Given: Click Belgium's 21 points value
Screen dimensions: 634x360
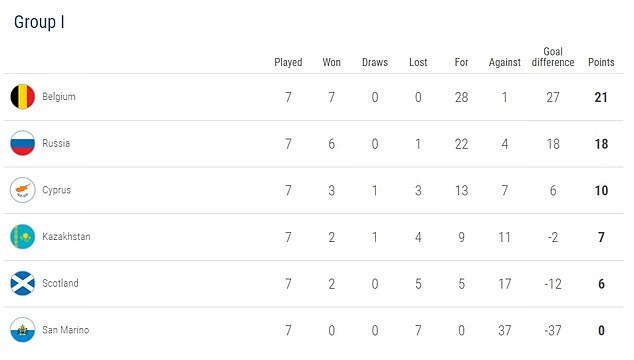Looking at the screenshot, I should [x=601, y=97].
